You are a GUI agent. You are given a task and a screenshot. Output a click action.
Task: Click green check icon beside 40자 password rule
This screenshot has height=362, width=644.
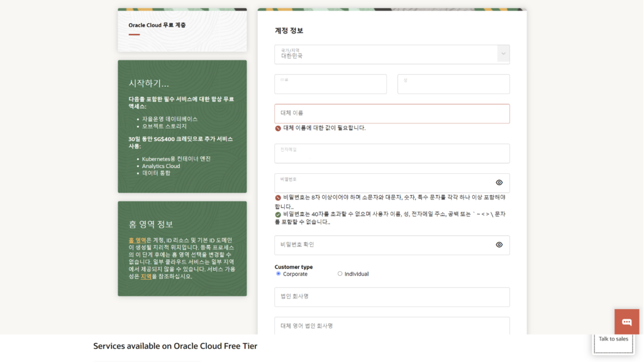[x=278, y=215]
